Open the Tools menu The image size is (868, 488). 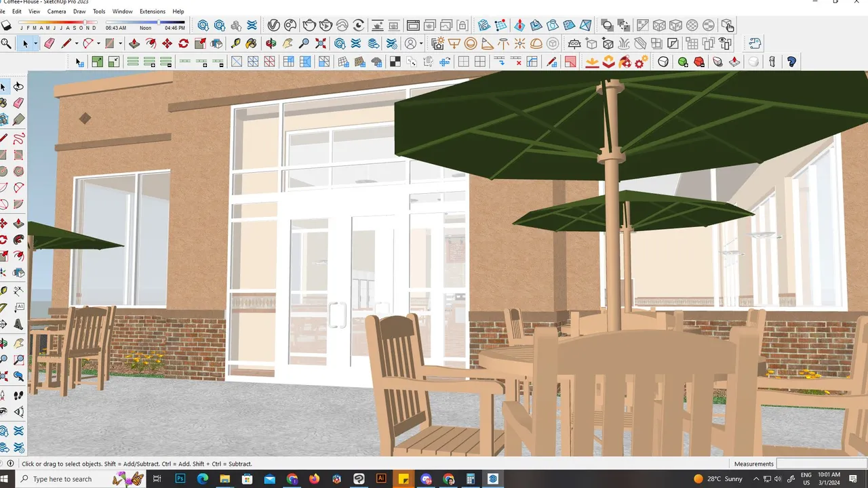[x=99, y=12]
